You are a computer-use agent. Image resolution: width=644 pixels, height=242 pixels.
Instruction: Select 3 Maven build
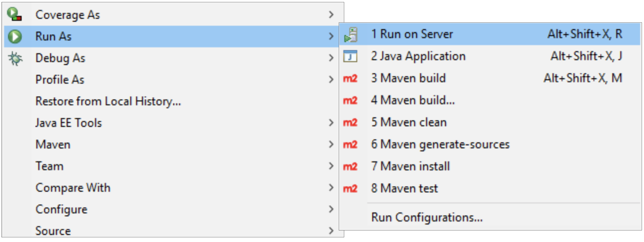pyautogui.click(x=408, y=78)
